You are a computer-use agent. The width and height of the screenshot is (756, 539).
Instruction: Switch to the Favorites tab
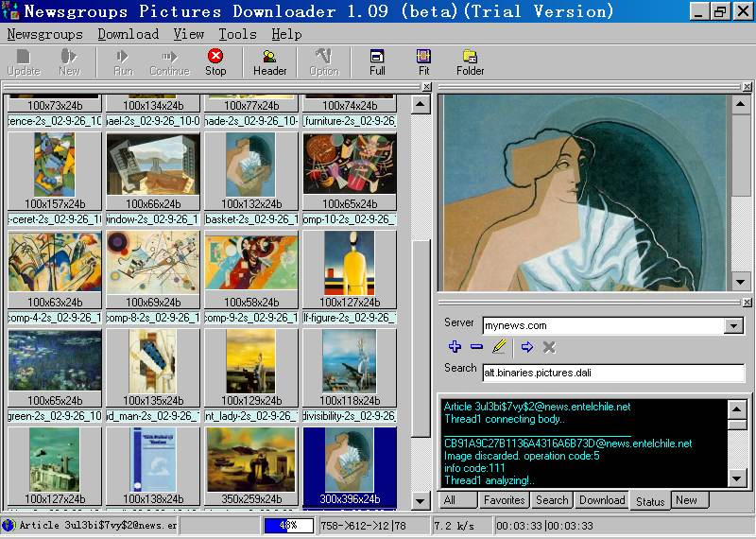503,500
